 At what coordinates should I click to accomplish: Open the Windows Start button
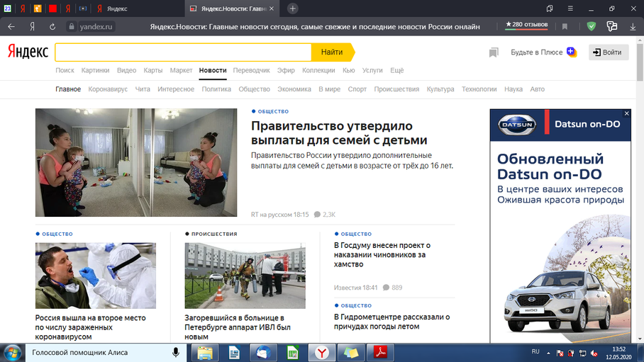(x=12, y=353)
